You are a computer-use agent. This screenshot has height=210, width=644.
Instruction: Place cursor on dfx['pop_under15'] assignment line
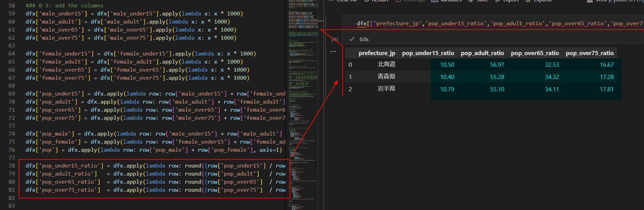click(x=155, y=94)
